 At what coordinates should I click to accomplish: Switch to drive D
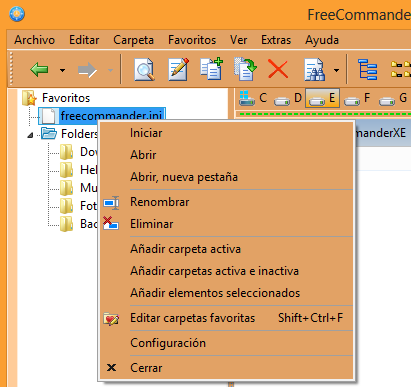point(288,98)
